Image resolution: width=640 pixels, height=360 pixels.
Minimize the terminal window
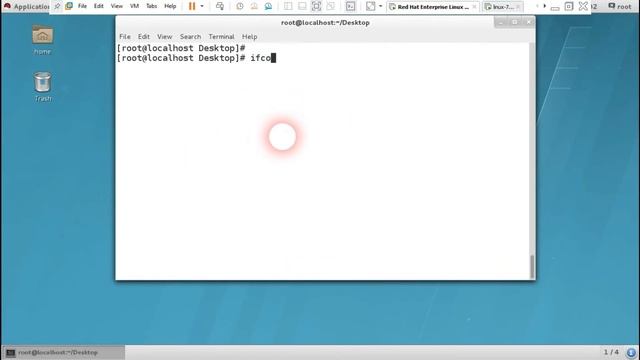pyautogui.click(x=501, y=22)
